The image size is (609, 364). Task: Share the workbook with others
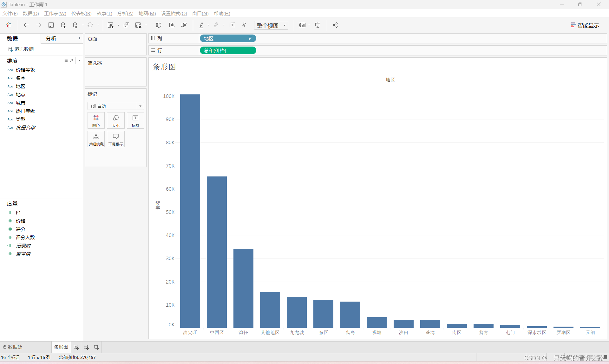[x=335, y=25]
